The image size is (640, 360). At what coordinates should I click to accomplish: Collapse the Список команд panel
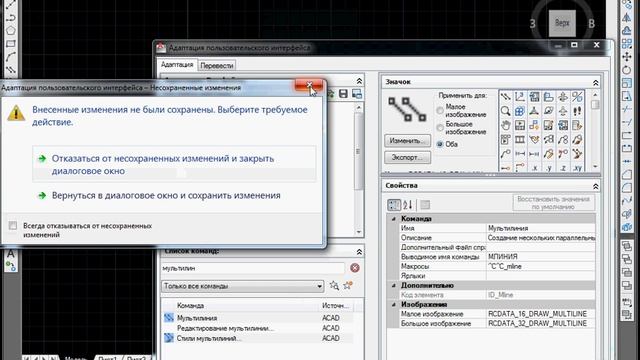[x=359, y=251]
